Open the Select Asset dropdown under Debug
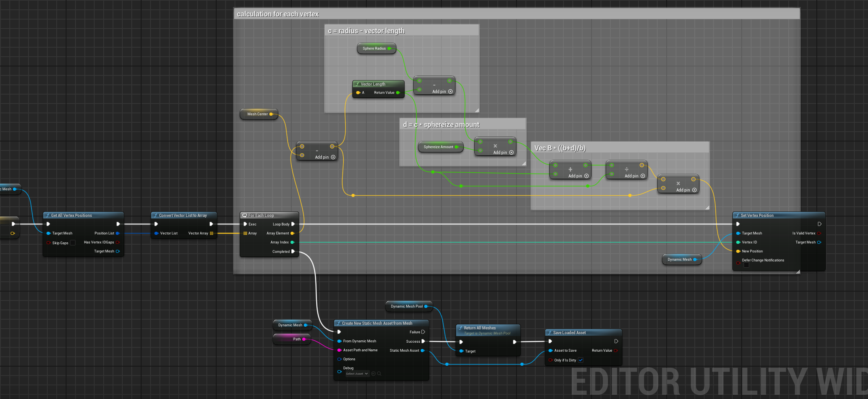This screenshot has width=868, height=399. coord(357,374)
